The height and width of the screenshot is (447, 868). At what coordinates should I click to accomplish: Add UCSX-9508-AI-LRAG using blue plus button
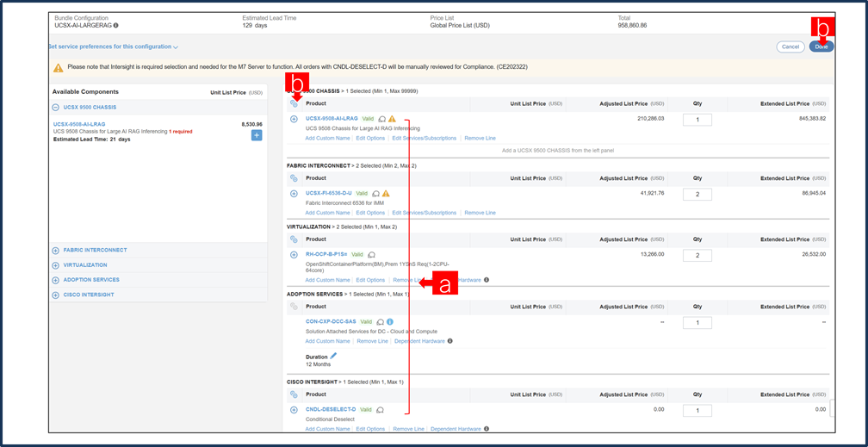click(257, 135)
